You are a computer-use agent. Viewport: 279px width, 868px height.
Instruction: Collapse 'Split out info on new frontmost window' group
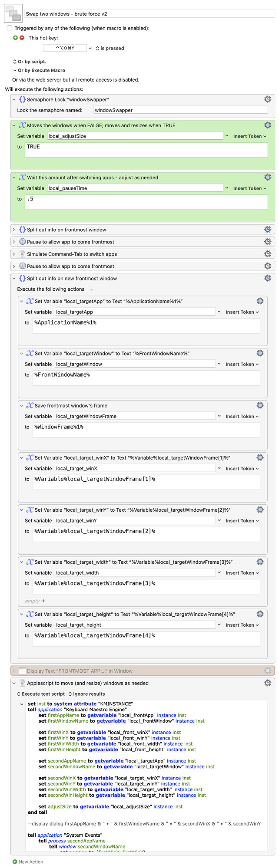click(x=14, y=278)
